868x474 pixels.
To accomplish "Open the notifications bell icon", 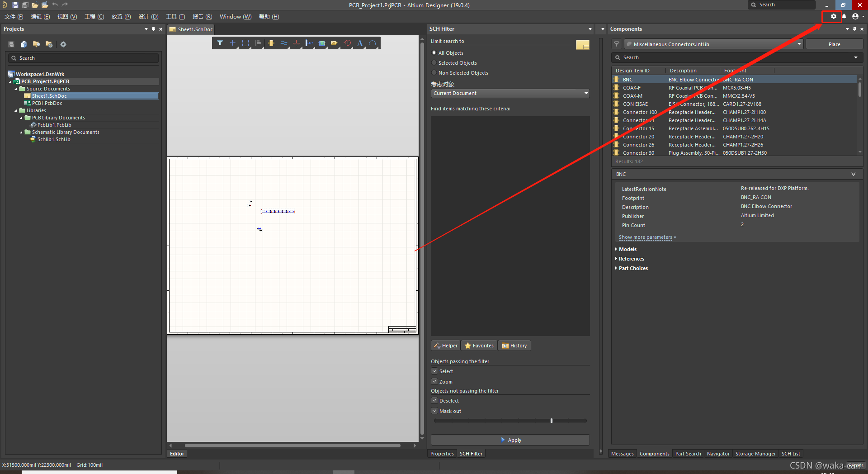I will 844,16.
